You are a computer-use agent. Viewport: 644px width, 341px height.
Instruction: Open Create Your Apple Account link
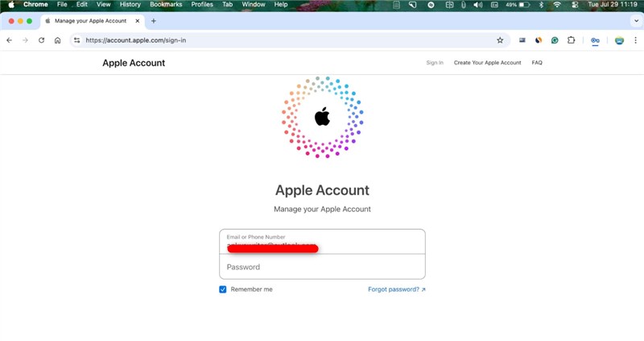(x=488, y=63)
